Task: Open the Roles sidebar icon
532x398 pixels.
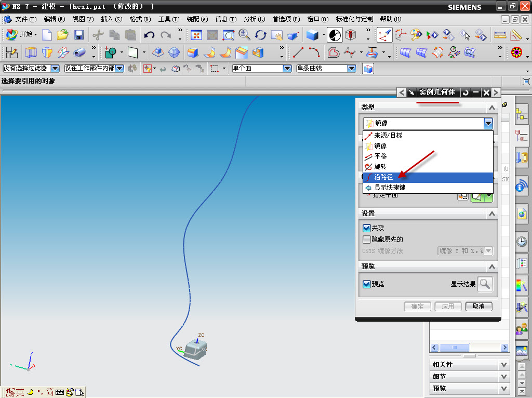Action: click(522, 329)
